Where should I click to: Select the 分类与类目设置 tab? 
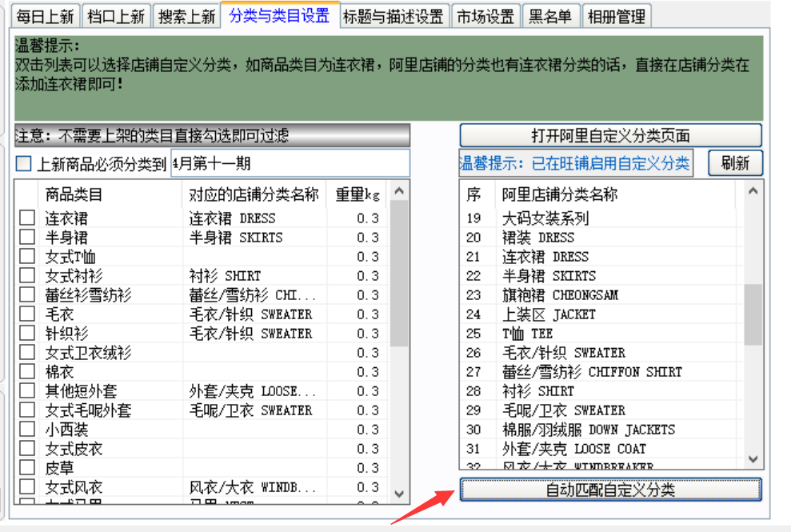[x=279, y=16]
